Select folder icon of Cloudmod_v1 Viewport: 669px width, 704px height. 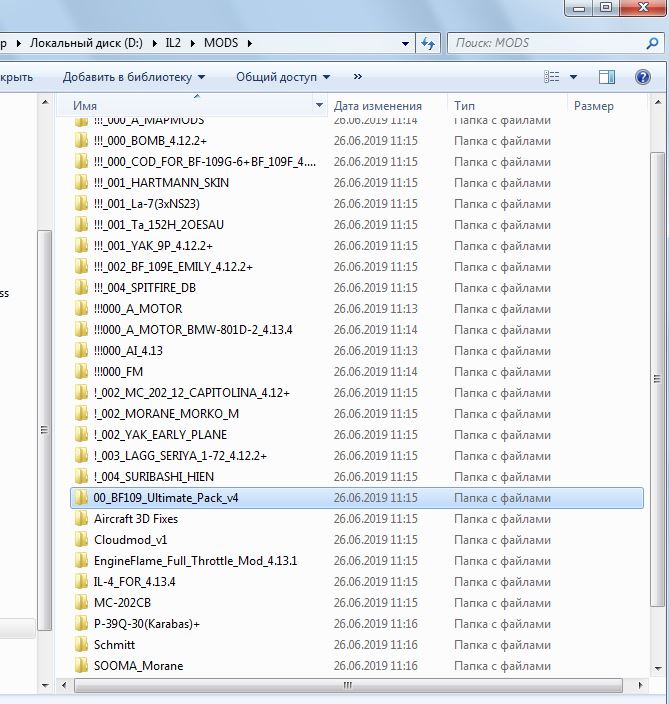point(81,540)
